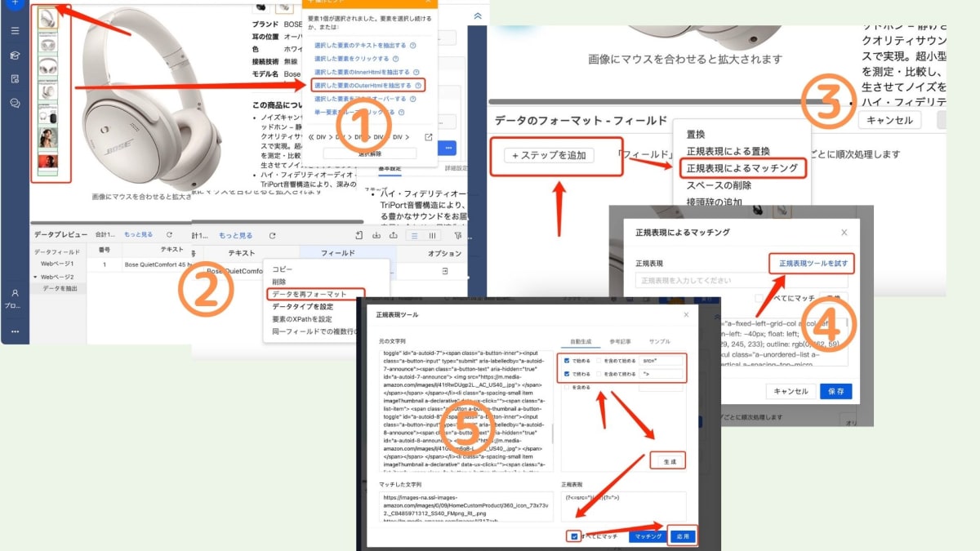Click help icon beside InnerHtmlを抽出する
The width and height of the screenshot is (980, 551).
(416, 72)
